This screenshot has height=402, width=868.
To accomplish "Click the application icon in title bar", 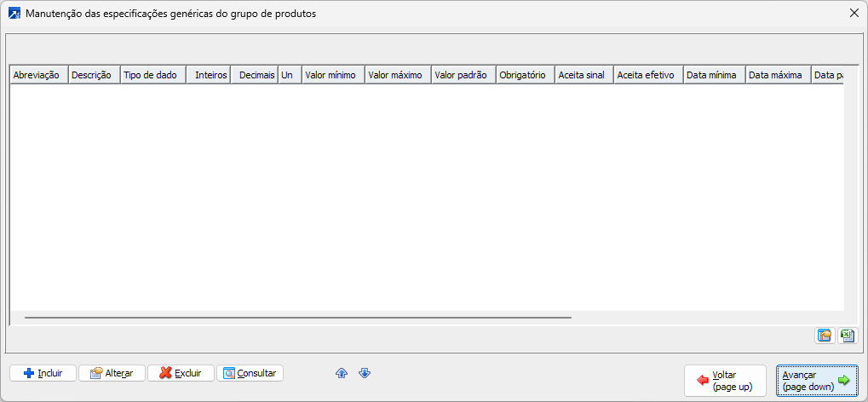I will [x=15, y=14].
